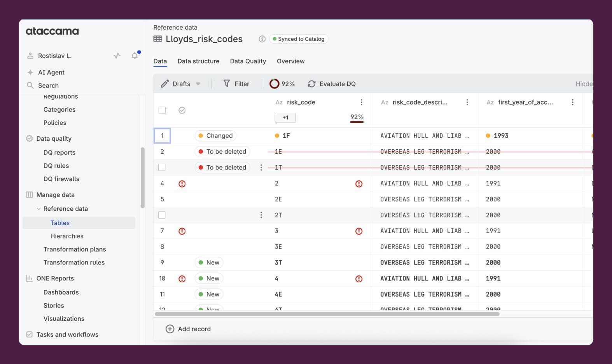Collapse the Reference data tree chevron
The image size is (612, 364).
38,209
